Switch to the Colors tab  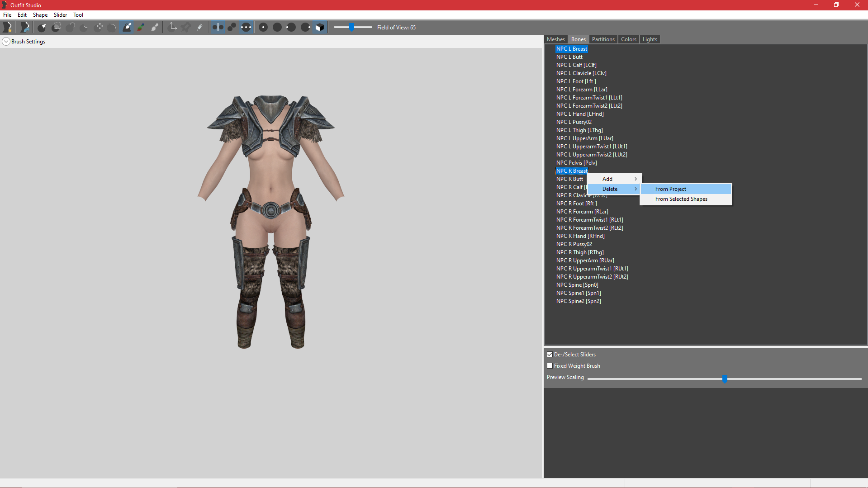tap(629, 39)
